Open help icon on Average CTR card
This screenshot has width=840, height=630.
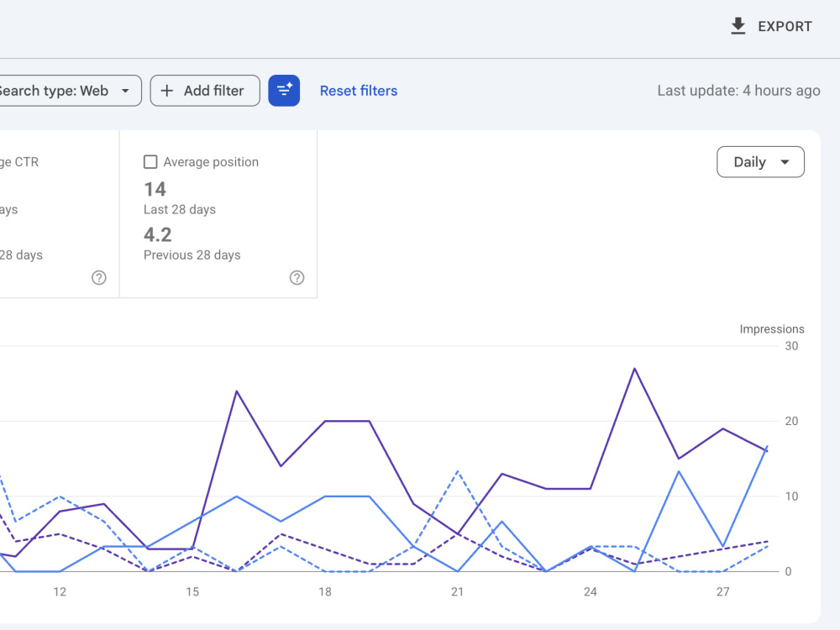pos(98,277)
